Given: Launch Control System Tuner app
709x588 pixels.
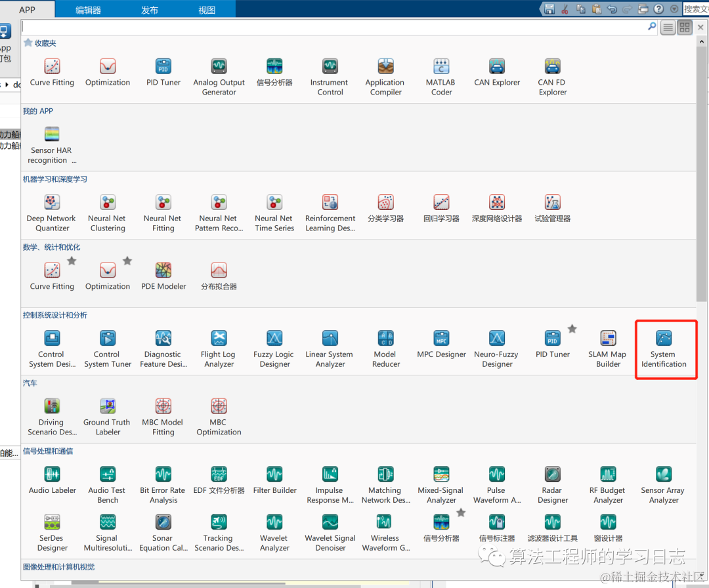Looking at the screenshot, I should pos(108,349).
